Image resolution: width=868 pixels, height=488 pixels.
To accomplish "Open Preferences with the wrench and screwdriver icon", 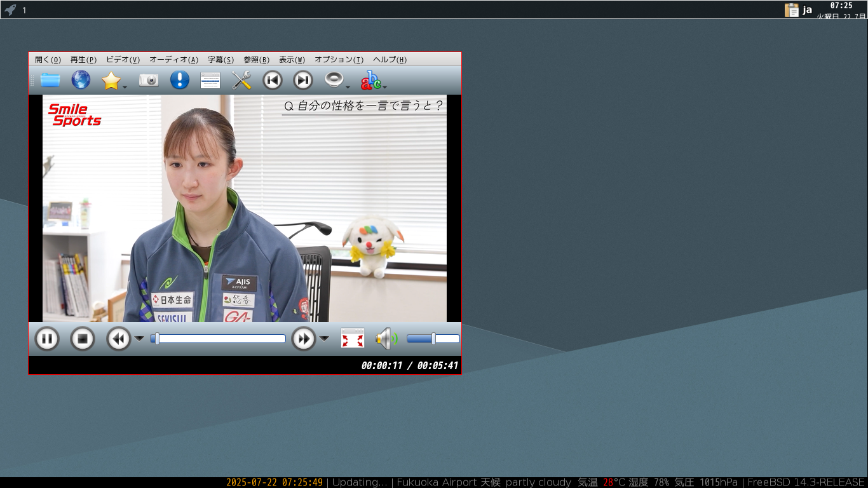I will (x=241, y=80).
